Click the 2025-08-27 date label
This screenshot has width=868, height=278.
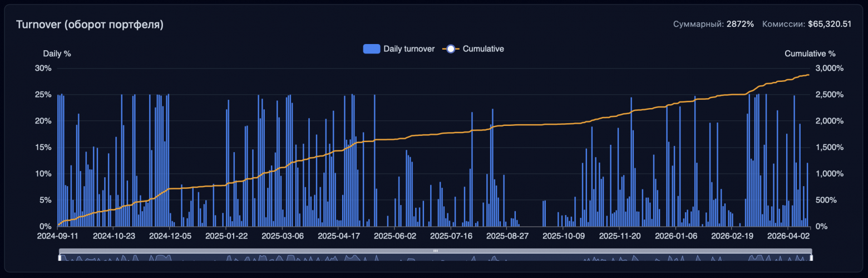click(507, 236)
